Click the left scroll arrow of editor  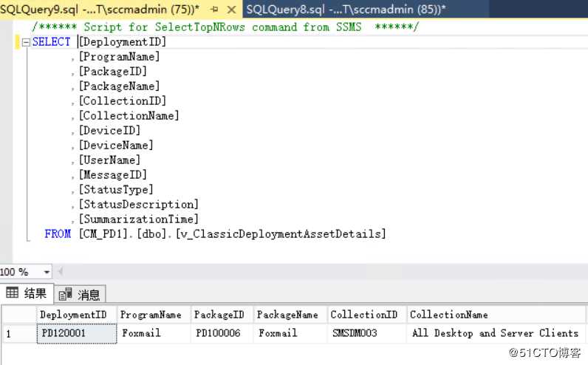pos(60,271)
